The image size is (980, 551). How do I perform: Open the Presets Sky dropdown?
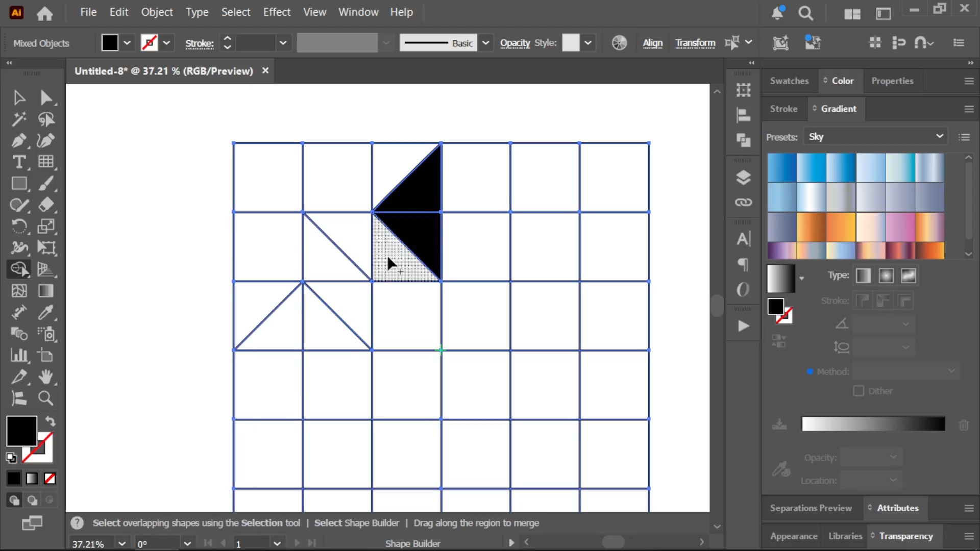pos(876,137)
